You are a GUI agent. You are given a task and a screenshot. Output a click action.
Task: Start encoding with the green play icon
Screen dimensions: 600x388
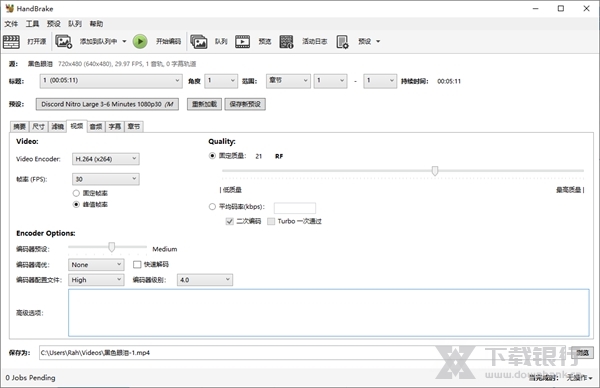(x=140, y=41)
